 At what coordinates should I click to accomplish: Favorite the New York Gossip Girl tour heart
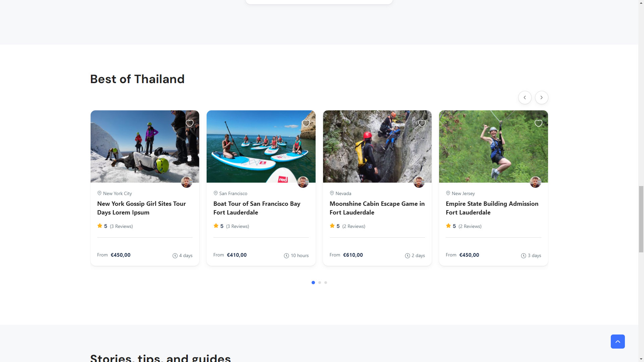tap(190, 123)
